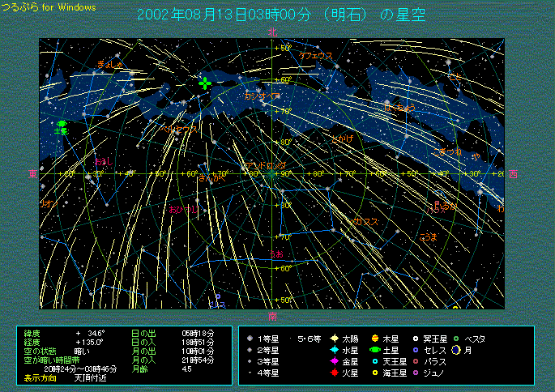The width and height of the screenshot is (555, 392).
Task: Click the magenta Venus icon in the legend
Action: click(x=334, y=361)
